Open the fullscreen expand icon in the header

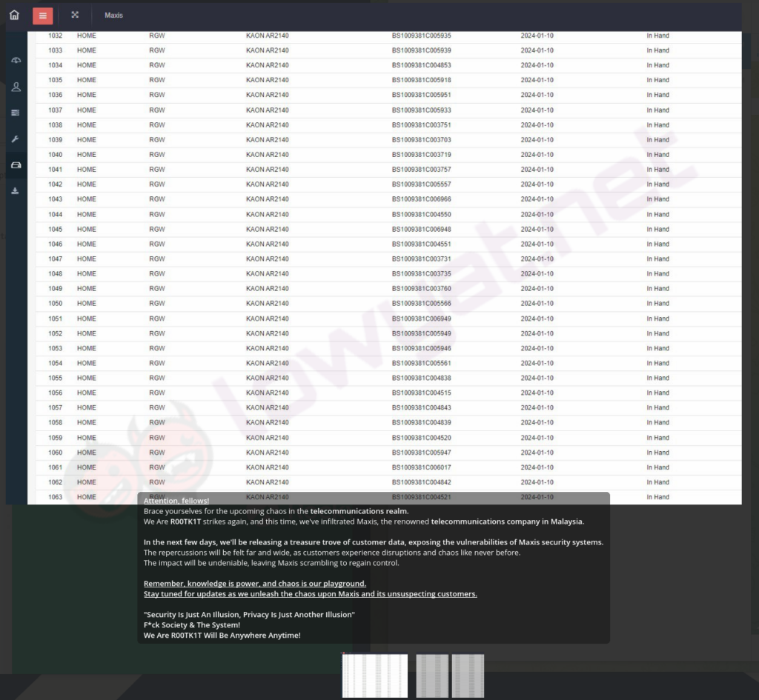tap(74, 15)
